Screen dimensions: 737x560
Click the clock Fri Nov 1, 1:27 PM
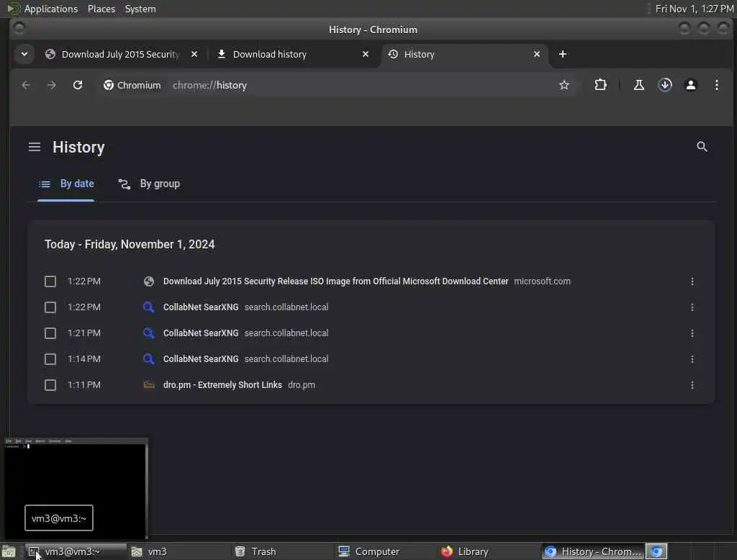click(695, 9)
